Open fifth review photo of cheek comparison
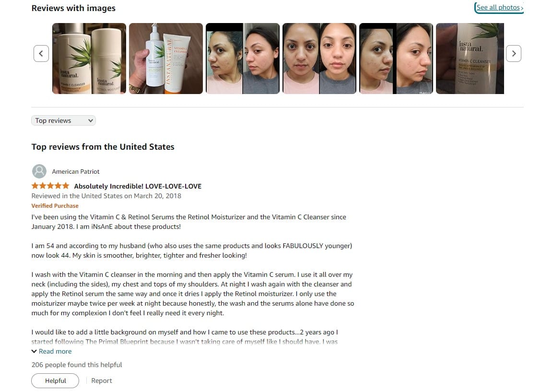Screen dimensions: 541x392 point(396,59)
